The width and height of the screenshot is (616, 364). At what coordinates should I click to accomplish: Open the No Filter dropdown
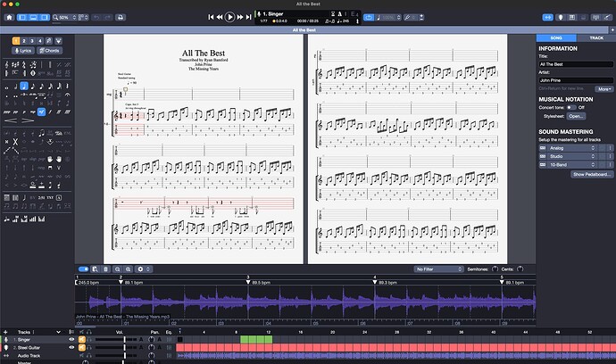click(438, 269)
